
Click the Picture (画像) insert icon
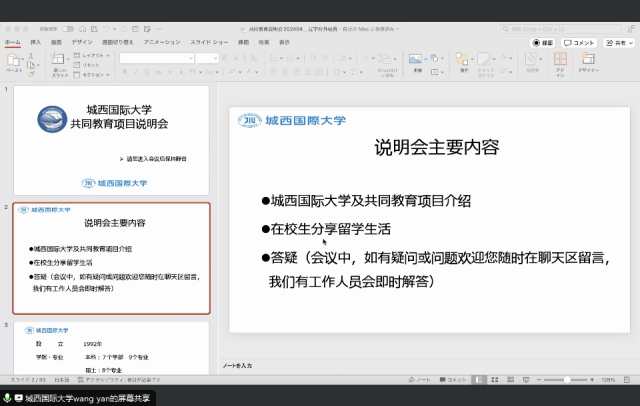415,59
